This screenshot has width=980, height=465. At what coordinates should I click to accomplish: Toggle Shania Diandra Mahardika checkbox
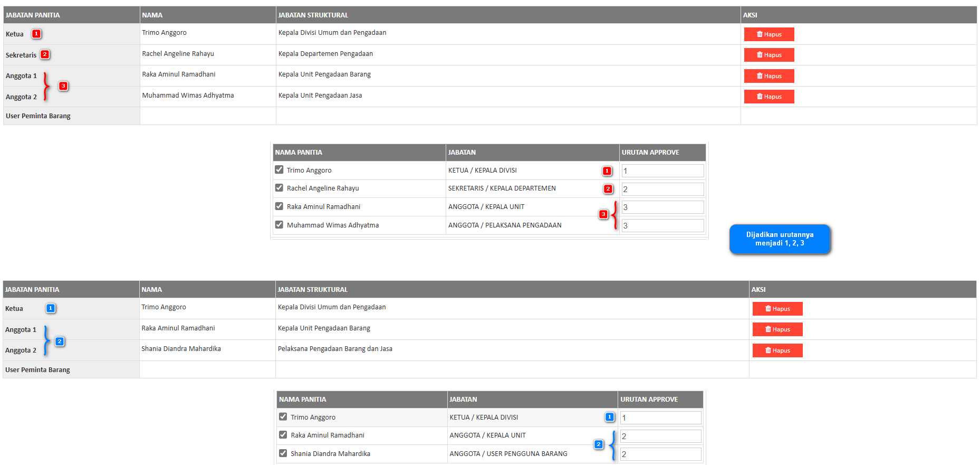[x=283, y=453]
